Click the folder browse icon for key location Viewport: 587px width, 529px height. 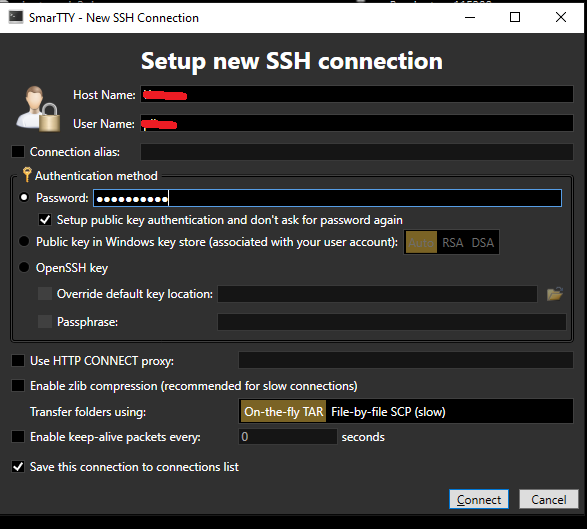click(x=554, y=294)
